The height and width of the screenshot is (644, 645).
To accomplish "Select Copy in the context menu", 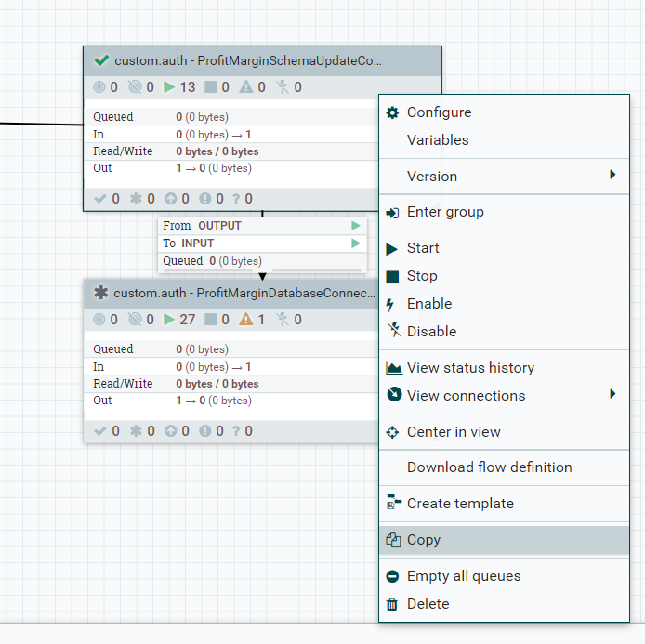I will click(424, 540).
